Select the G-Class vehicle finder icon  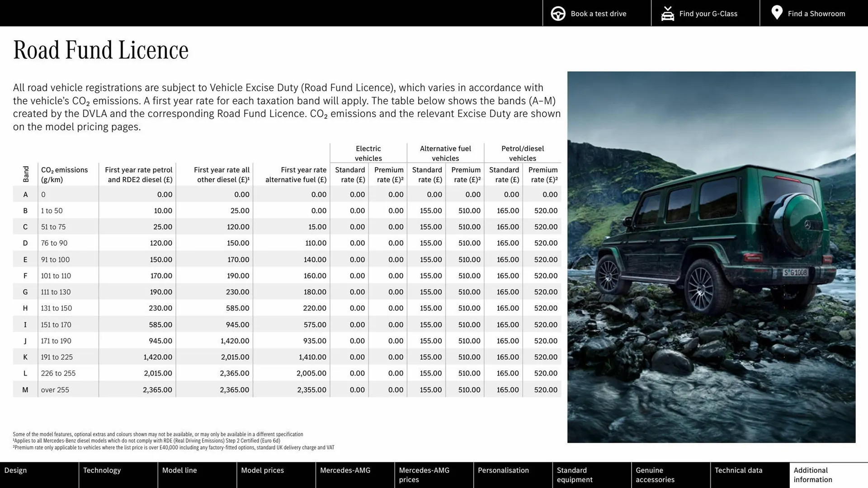pos(668,13)
